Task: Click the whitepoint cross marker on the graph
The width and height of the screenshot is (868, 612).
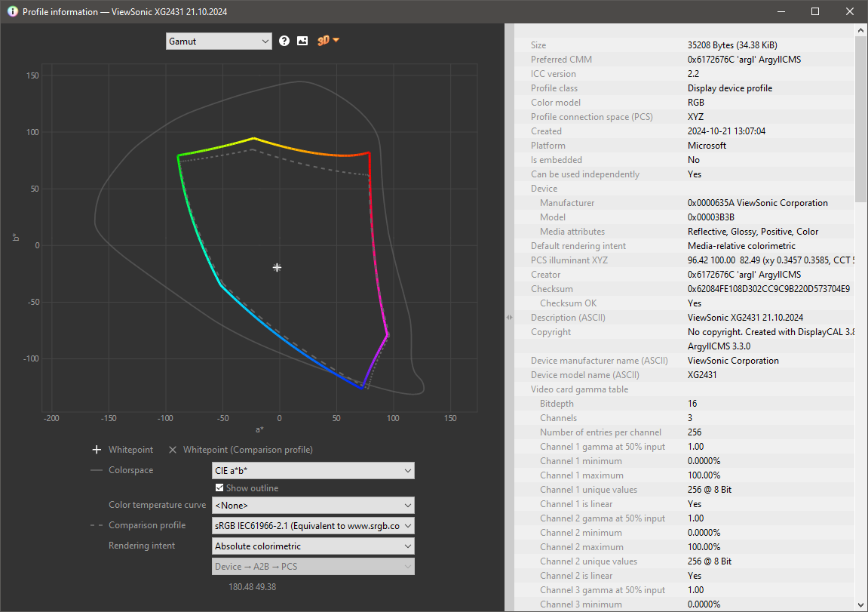Action: point(277,267)
